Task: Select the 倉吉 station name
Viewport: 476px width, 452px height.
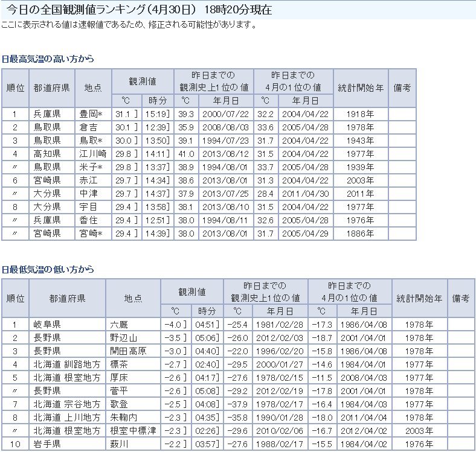Action: 89,127
